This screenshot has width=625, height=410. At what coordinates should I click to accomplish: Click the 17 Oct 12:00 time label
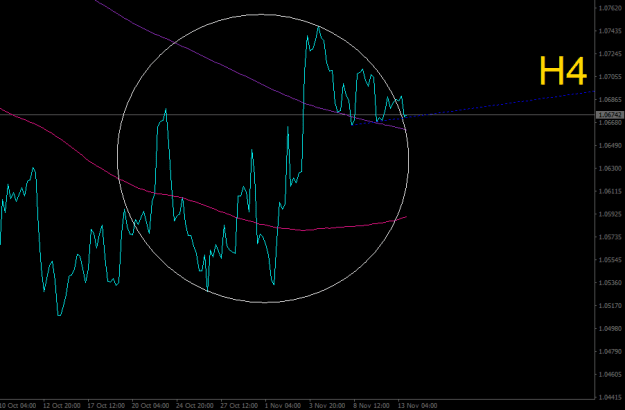[x=107, y=406]
